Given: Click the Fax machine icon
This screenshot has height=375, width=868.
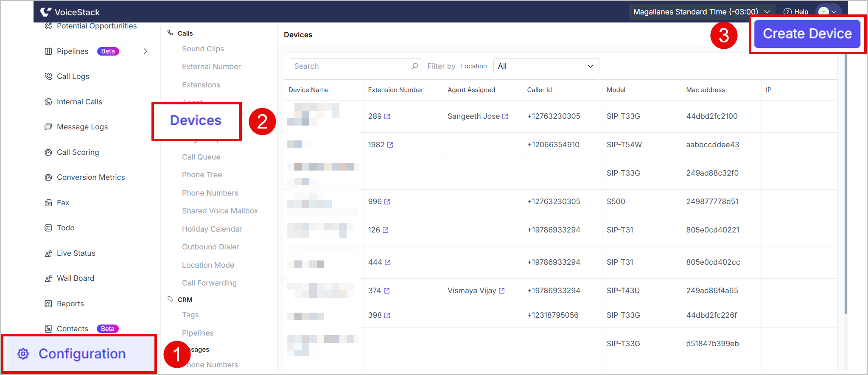Looking at the screenshot, I should coord(48,203).
